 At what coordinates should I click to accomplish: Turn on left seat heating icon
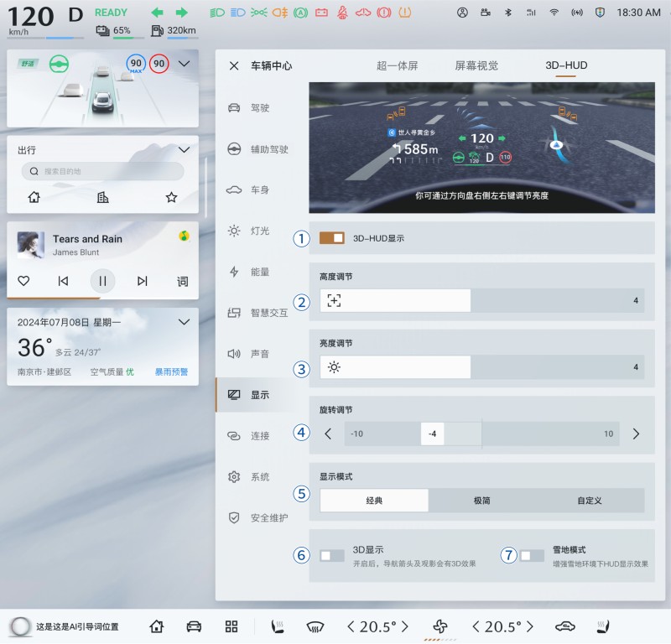(278, 627)
